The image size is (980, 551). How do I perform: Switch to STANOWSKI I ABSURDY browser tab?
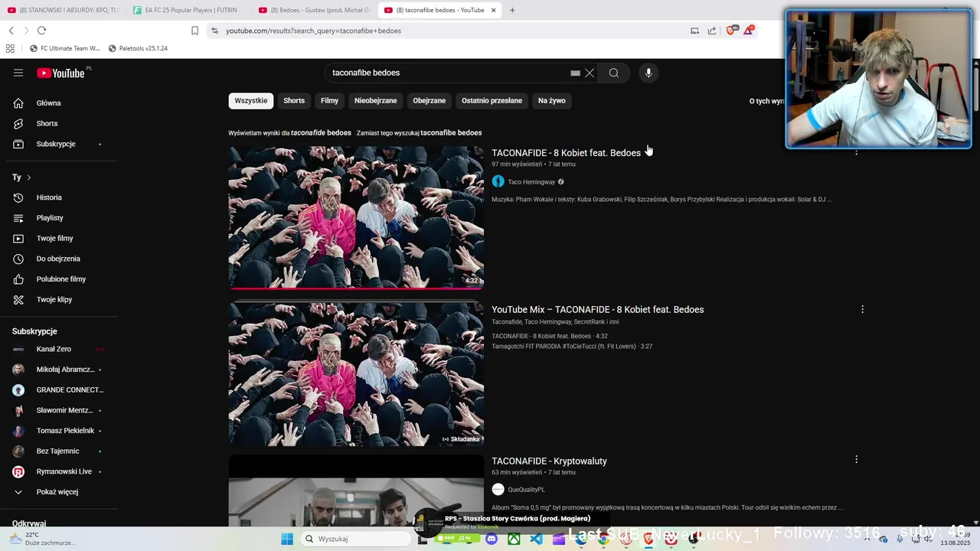(63, 10)
